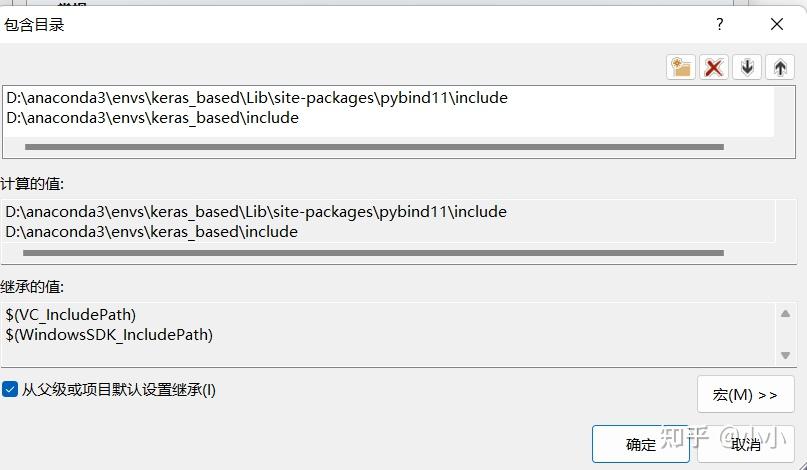Click the 取消 cancel button

pos(746,444)
